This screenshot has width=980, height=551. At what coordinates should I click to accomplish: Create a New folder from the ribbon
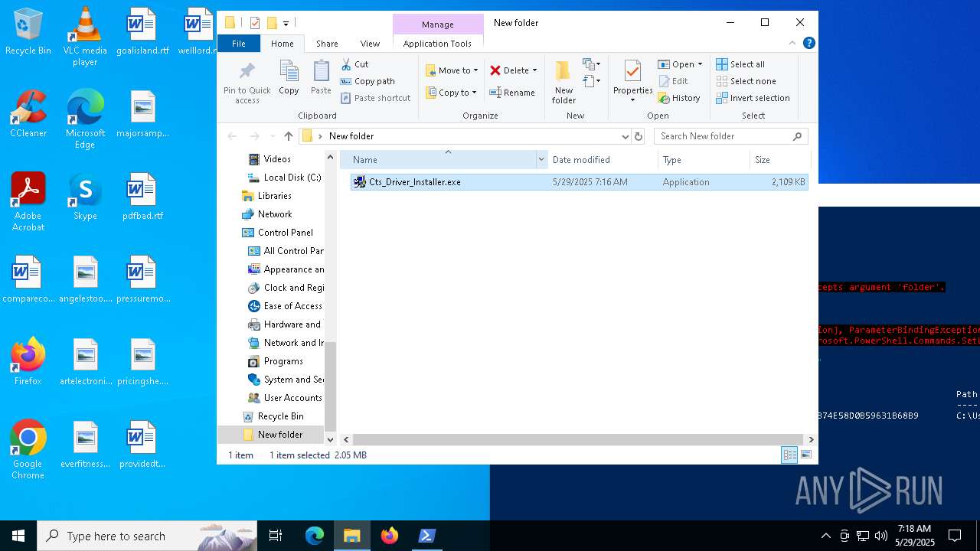563,82
